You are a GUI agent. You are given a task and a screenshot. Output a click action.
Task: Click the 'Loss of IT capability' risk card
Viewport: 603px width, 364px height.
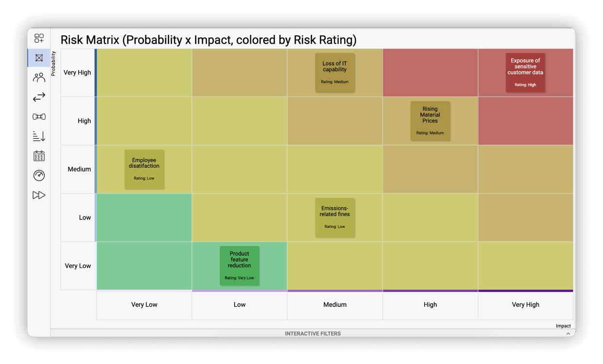pyautogui.click(x=335, y=73)
